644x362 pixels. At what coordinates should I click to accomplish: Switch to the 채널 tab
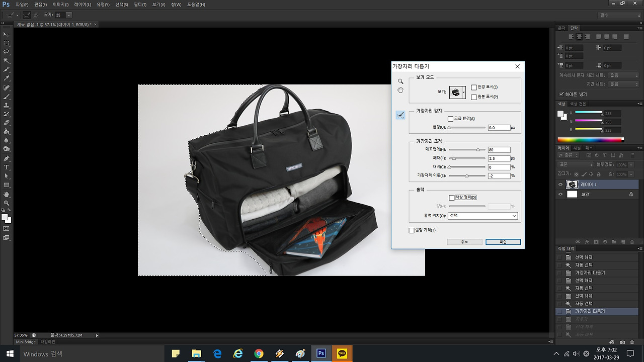click(577, 148)
